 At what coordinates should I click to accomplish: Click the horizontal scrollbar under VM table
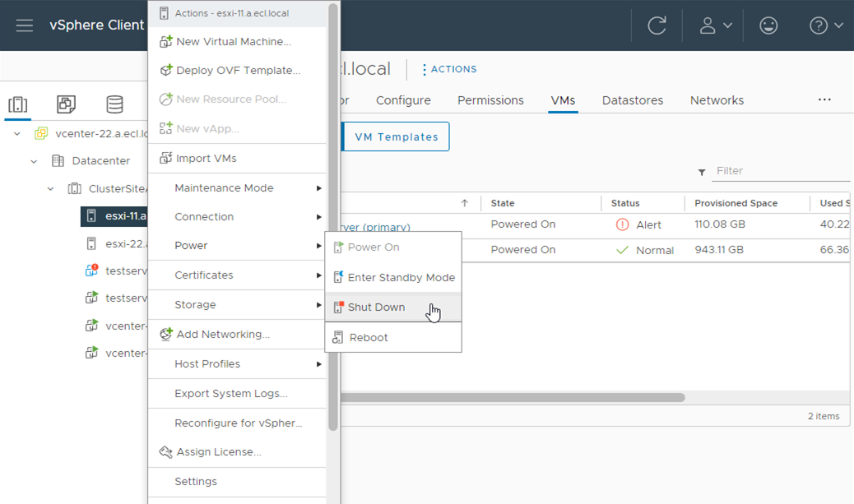510,398
